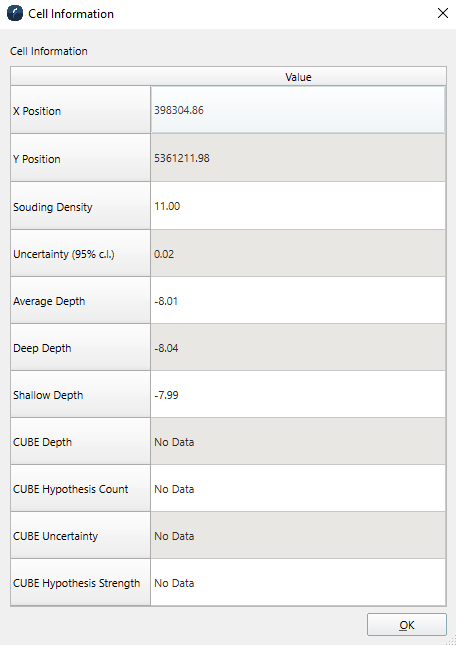Select the Souding Density row header
Image resolution: width=456 pixels, height=645 pixels.
[81, 206]
